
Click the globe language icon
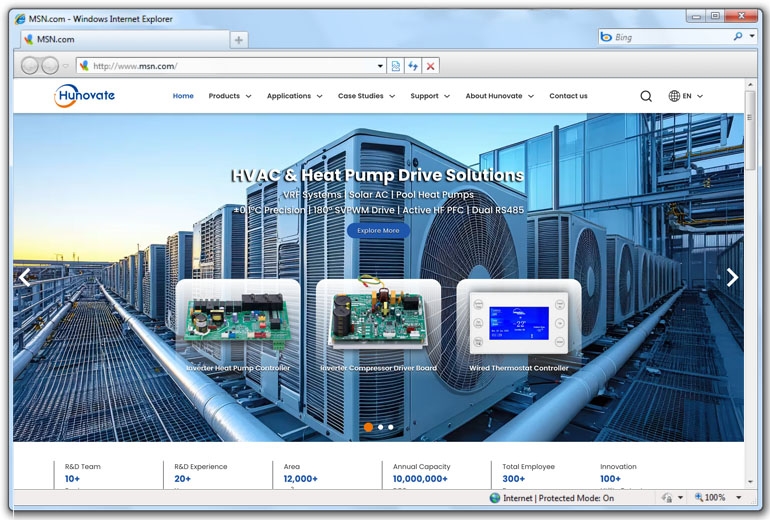pos(674,96)
